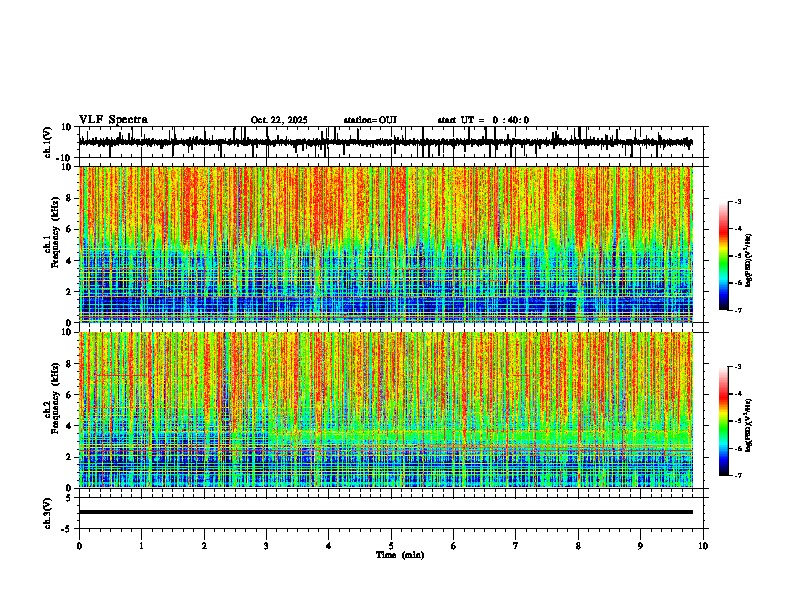Click the ch.1 frequency axis "2" kHz tick
The width and height of the screenshot is (792, 612).
[69, 292]
